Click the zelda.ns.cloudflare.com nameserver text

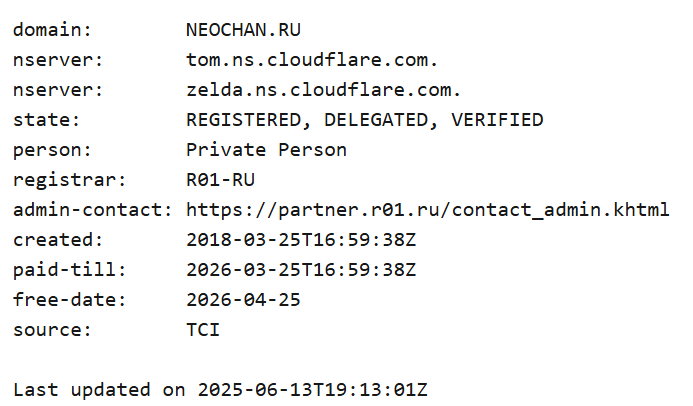pyautogui.click(x=324, y=90)
